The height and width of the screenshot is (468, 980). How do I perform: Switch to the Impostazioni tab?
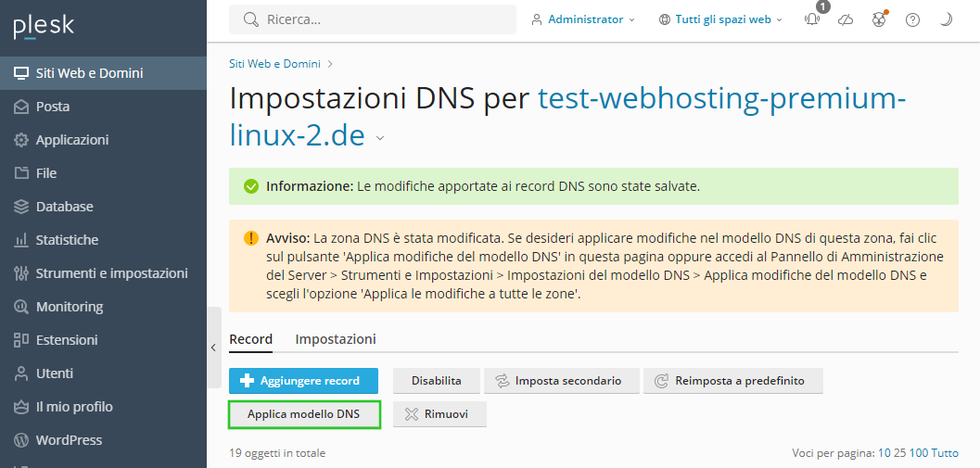336,339
